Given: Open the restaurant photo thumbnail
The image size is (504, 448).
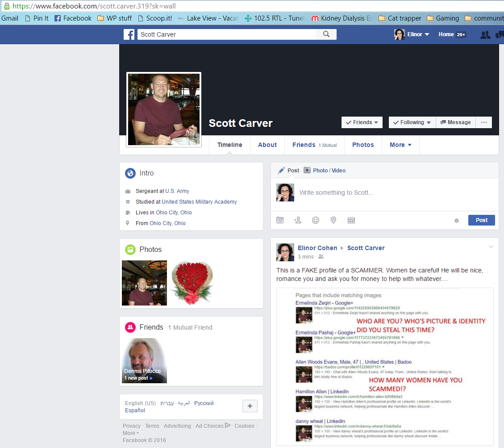Looking at the screenshot, I should click(144, 283).
